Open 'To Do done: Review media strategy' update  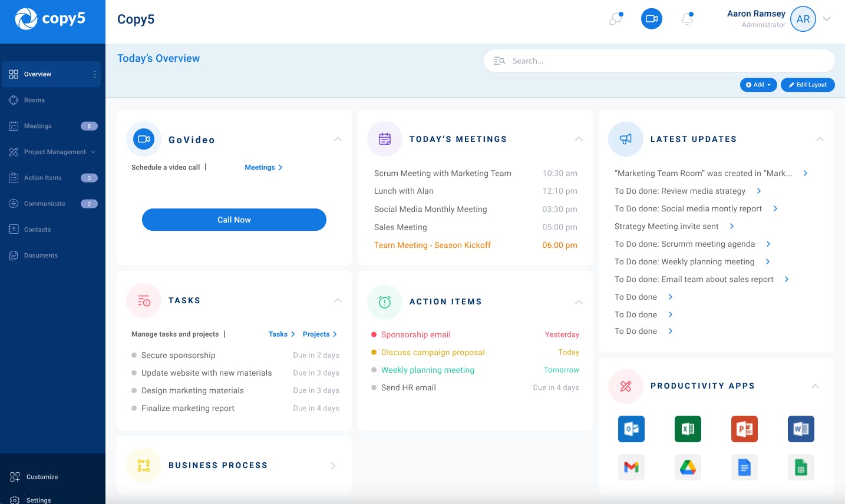coord(680,191)
